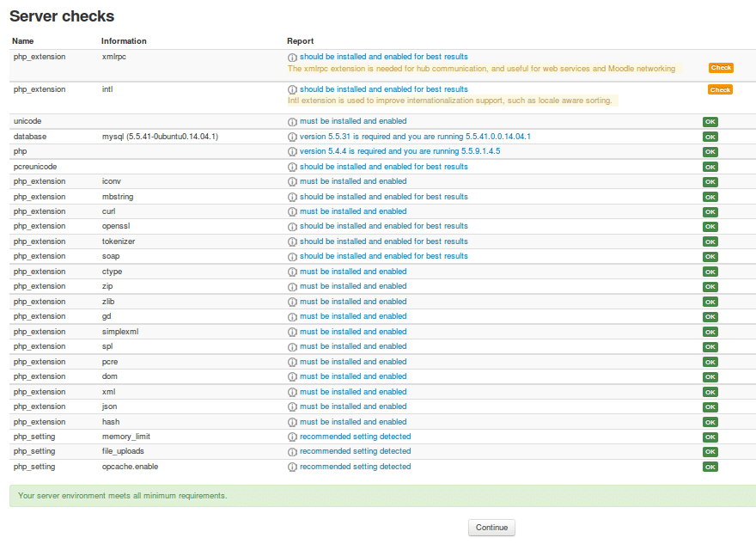Click the OK badge beside unicode

click(710, 121)
